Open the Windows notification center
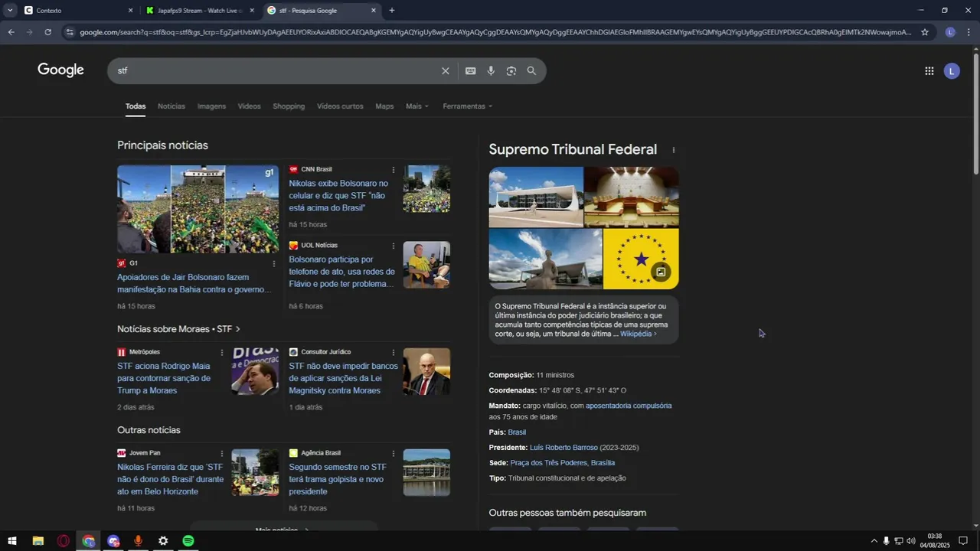980x551 pixels. 963,541
